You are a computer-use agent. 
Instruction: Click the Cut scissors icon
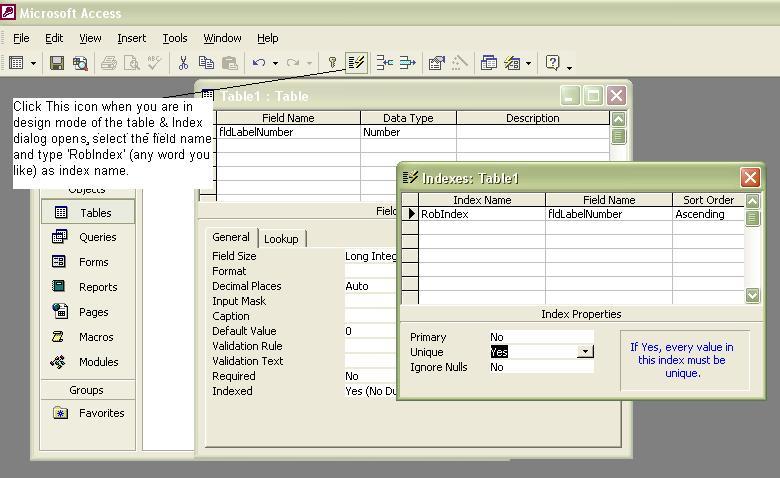click(183, 63)
